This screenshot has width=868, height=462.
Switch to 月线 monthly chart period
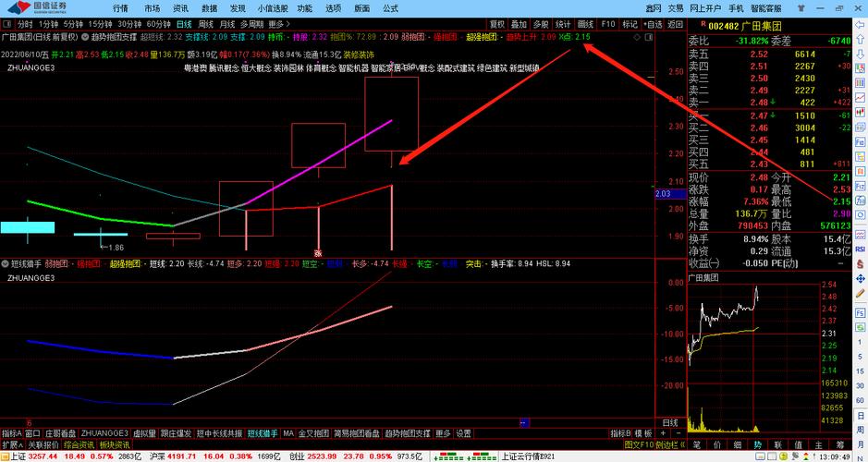(227, 24)
